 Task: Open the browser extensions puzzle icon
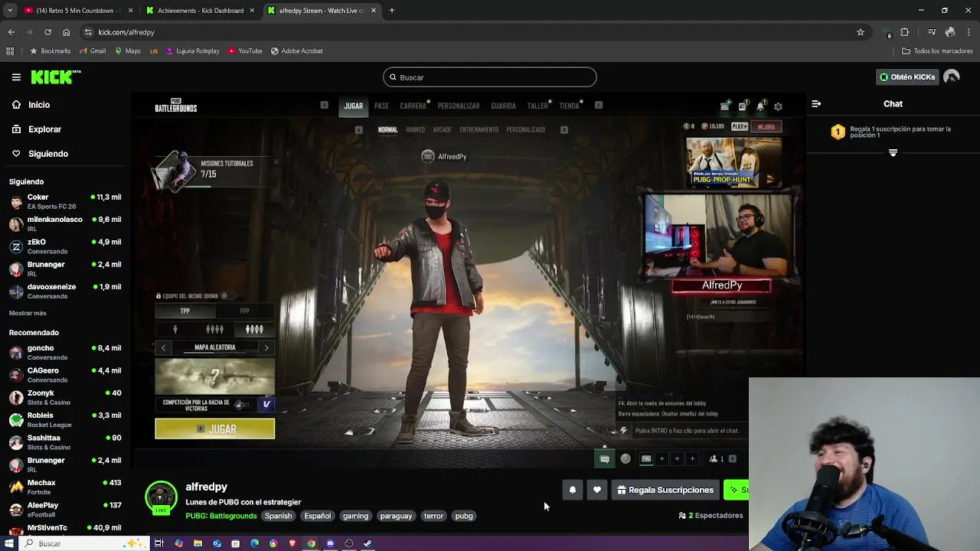[x=905, y=32]
